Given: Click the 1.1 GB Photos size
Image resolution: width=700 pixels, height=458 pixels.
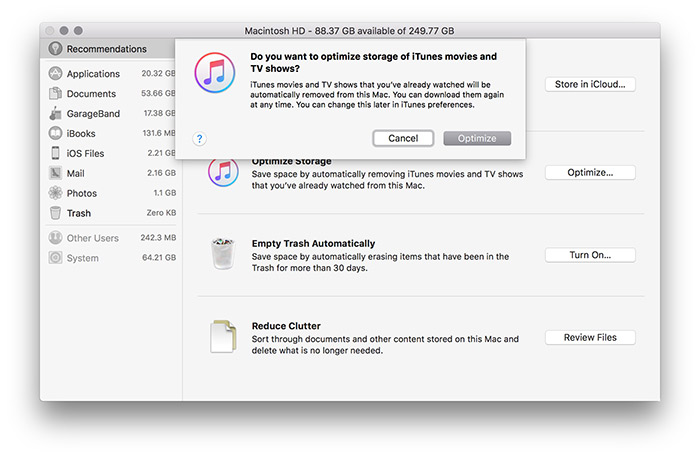Looking at the screenshot, I should tap(165, 193).
